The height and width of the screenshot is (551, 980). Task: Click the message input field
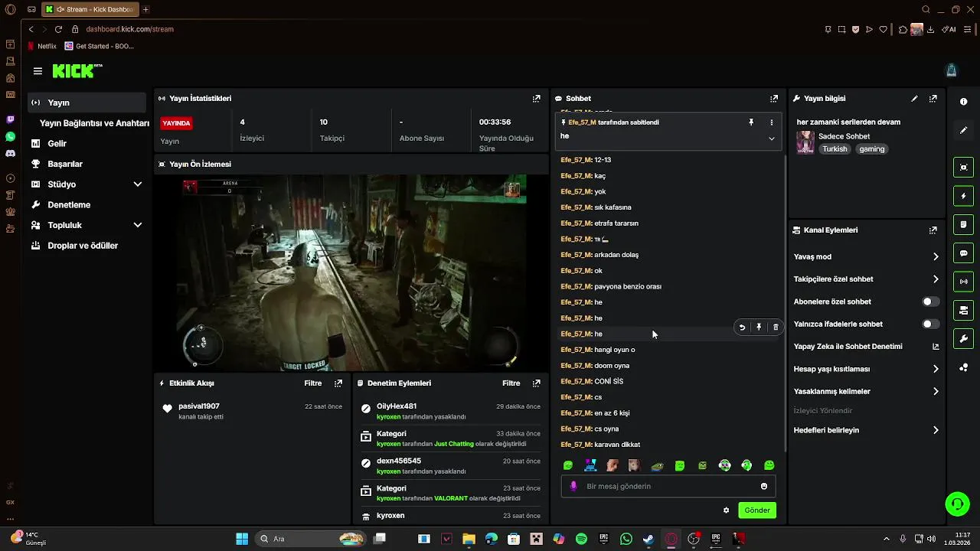[x=668, y=487]
